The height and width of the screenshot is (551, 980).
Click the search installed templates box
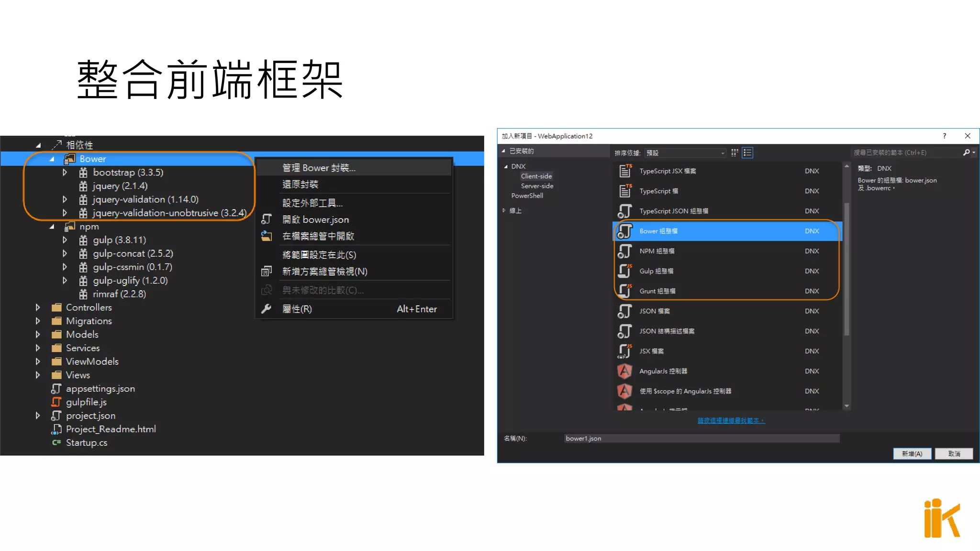(907, 153)
